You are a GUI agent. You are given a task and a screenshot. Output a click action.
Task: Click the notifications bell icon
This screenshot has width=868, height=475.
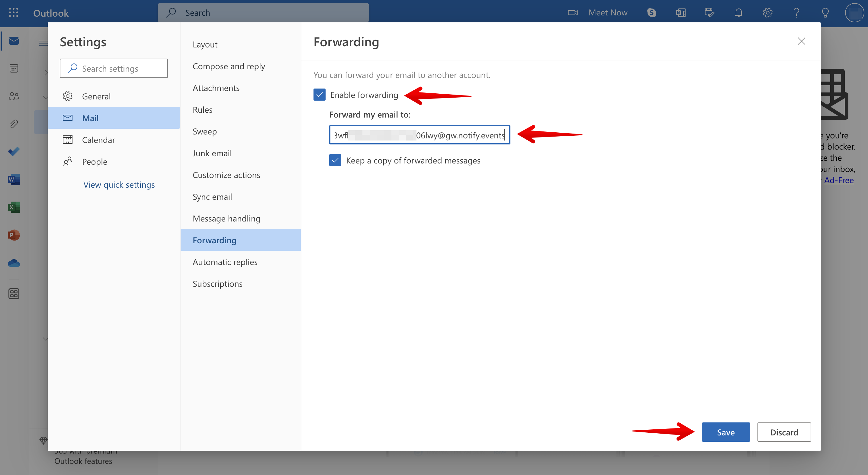738,12
